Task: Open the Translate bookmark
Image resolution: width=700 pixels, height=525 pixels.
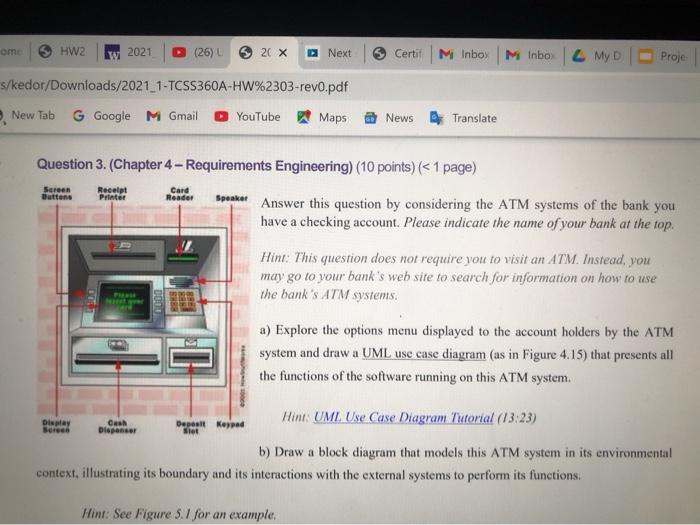Action: (x=463, y=118)
